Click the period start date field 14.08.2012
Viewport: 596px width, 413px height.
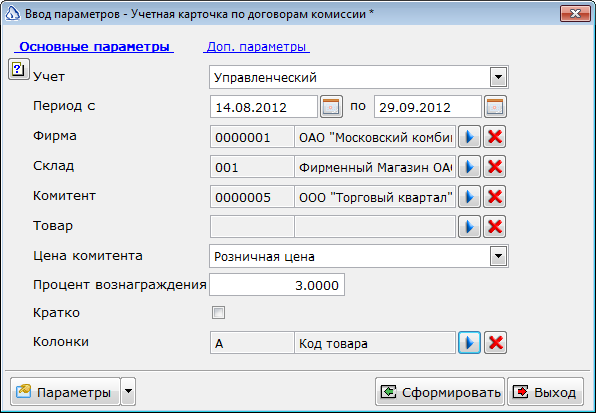264,107
